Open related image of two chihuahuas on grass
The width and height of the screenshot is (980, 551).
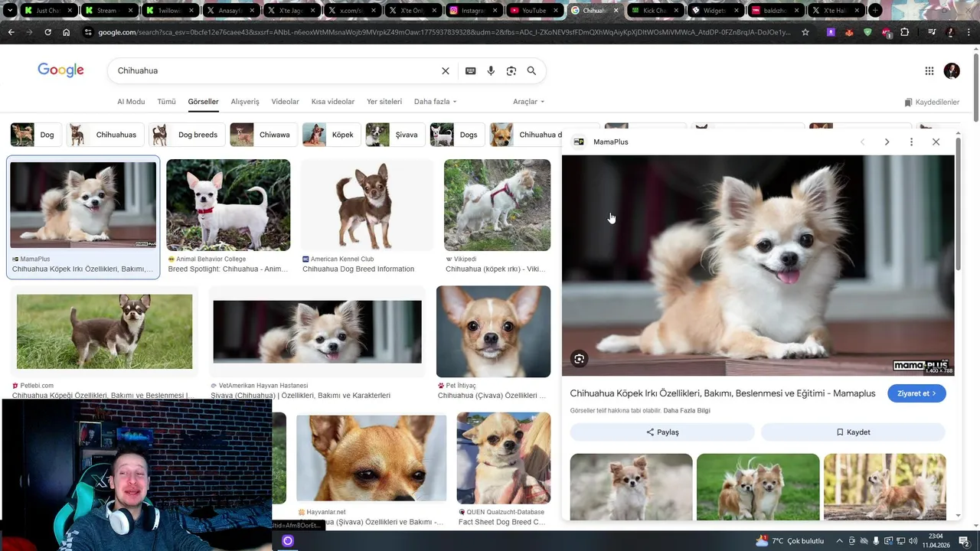758,487
